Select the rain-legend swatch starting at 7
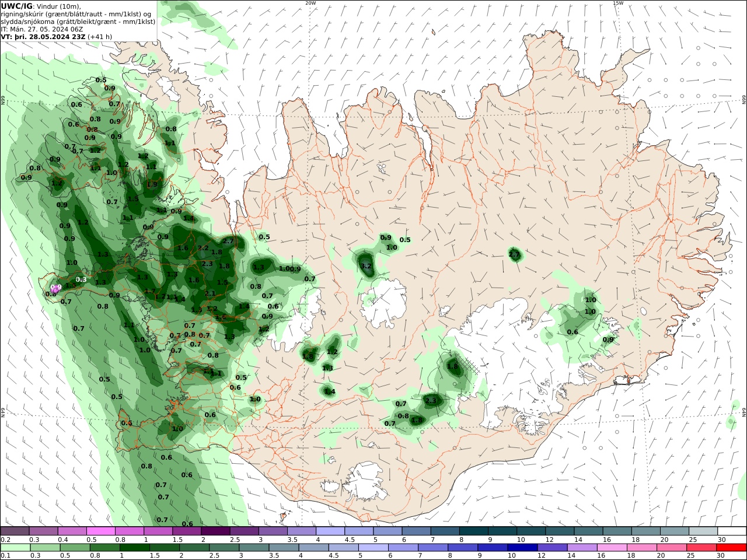Screen dimensions: 747x560 click(433, 548)
